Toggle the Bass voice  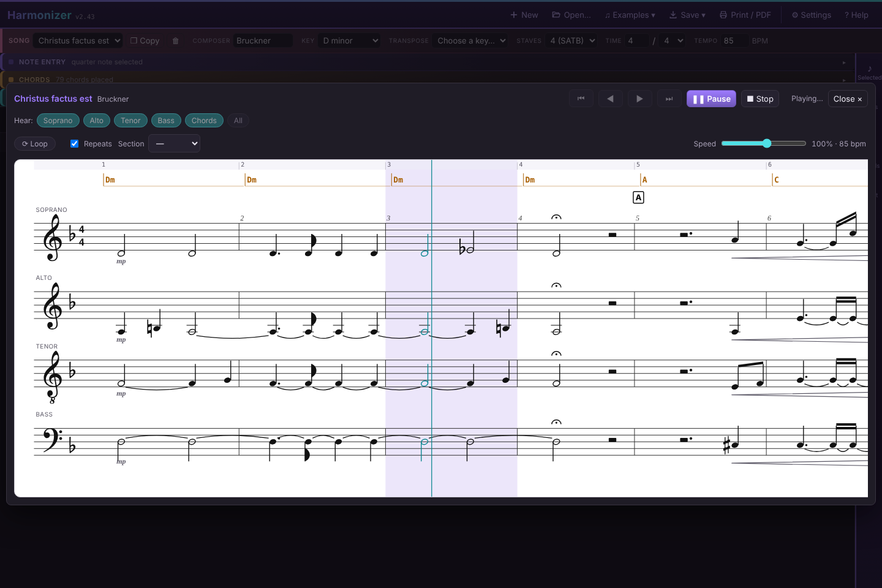coord(166,121)
